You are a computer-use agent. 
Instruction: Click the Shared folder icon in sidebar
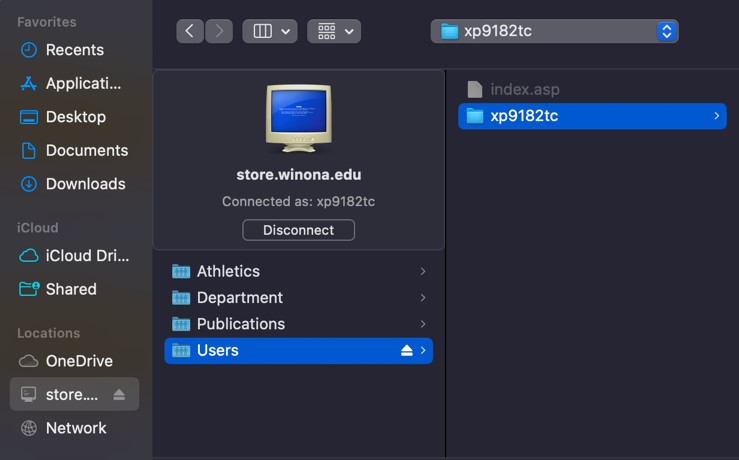click(x=29, y=289)
